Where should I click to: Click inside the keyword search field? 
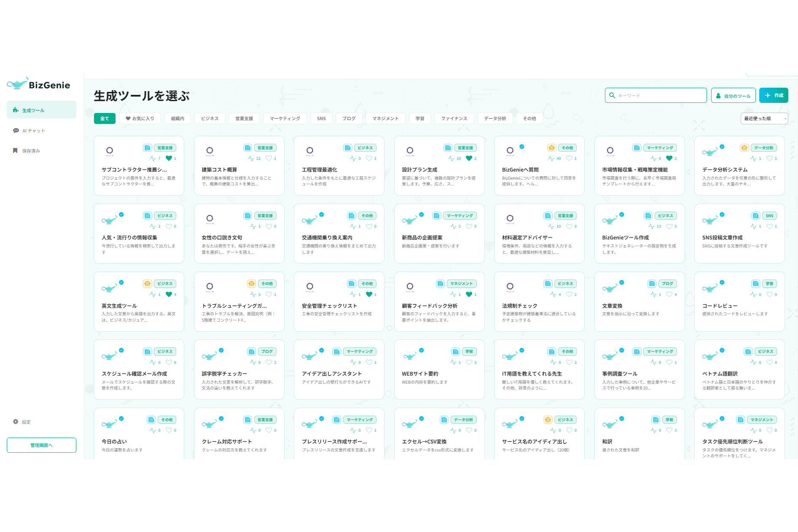pos(658,95)
